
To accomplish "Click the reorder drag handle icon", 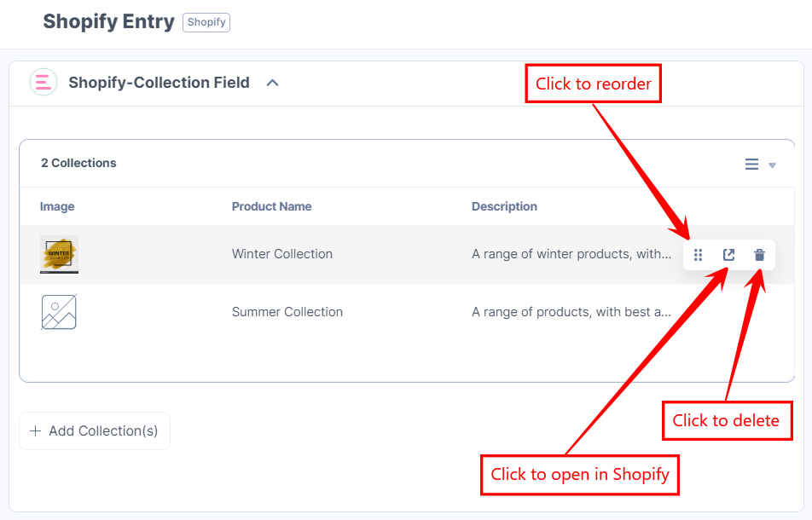I will (698, 254).
